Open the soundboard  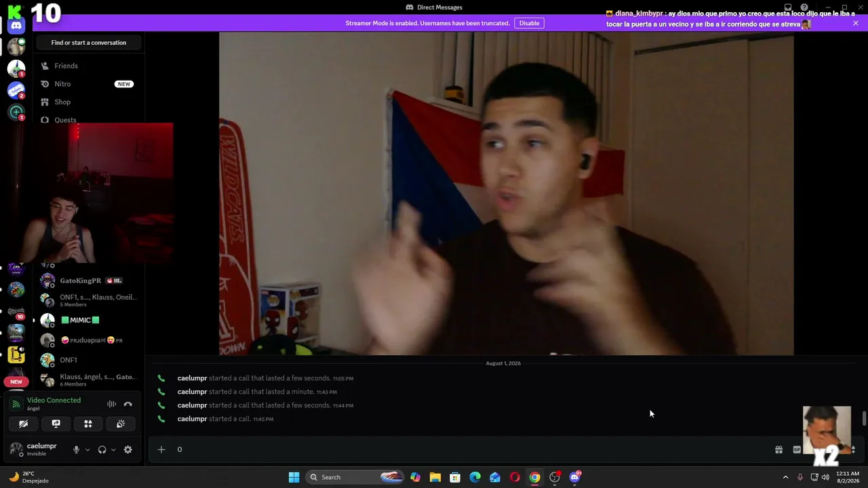pos(121,424)
